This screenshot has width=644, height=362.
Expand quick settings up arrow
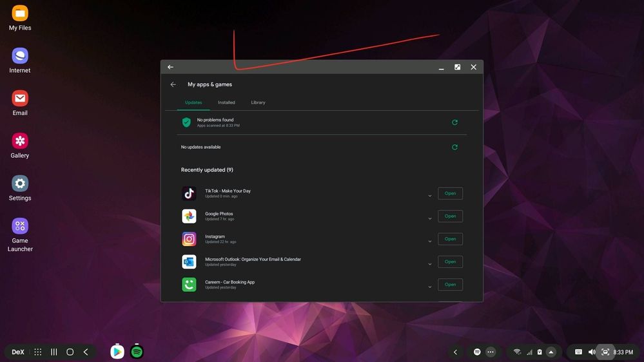coord(551,352)
